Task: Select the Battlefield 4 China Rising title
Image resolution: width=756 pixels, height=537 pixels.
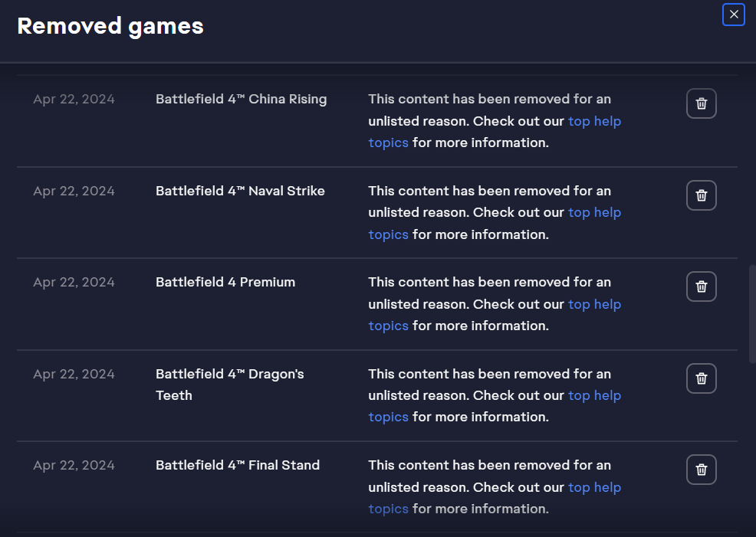Action: pyautogui.click(x=241, y=100)
